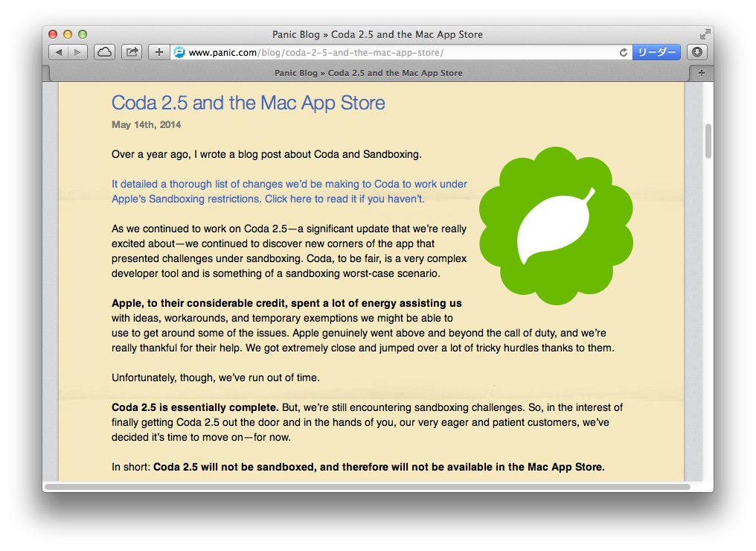Click the address bar URL field
Image resolution: width=756 pixels, height=551 pixels.
coord(401,52)
